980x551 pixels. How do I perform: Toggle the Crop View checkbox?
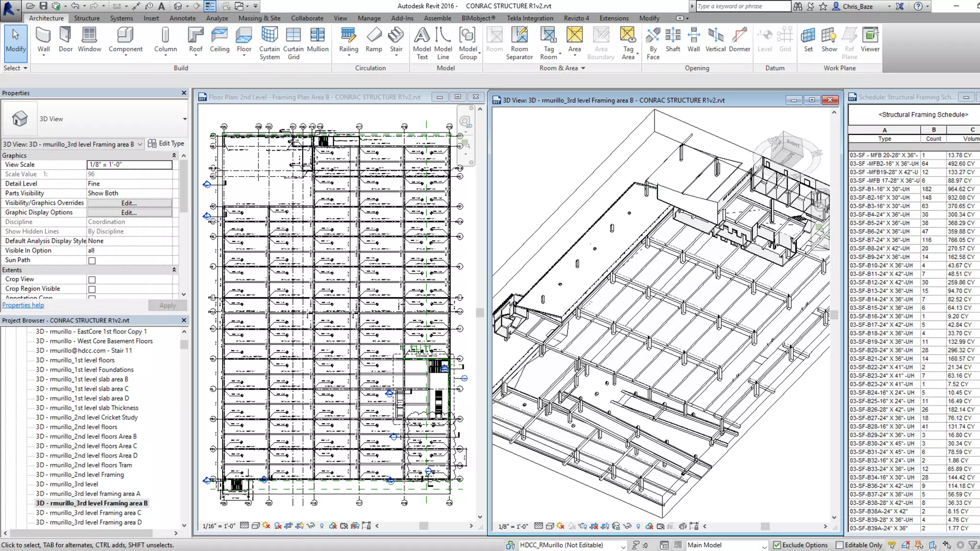click(x=92, y=280)
